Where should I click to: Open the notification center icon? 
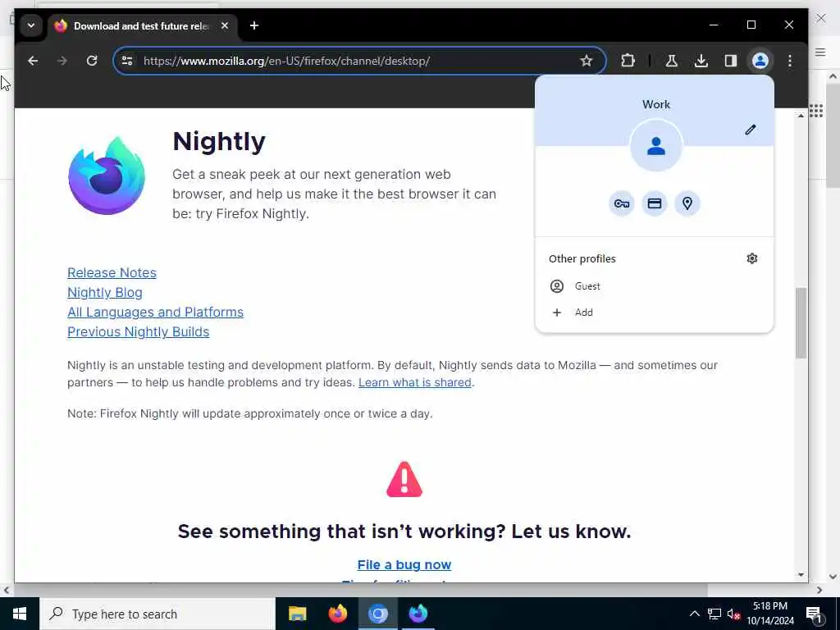[815, 614]
